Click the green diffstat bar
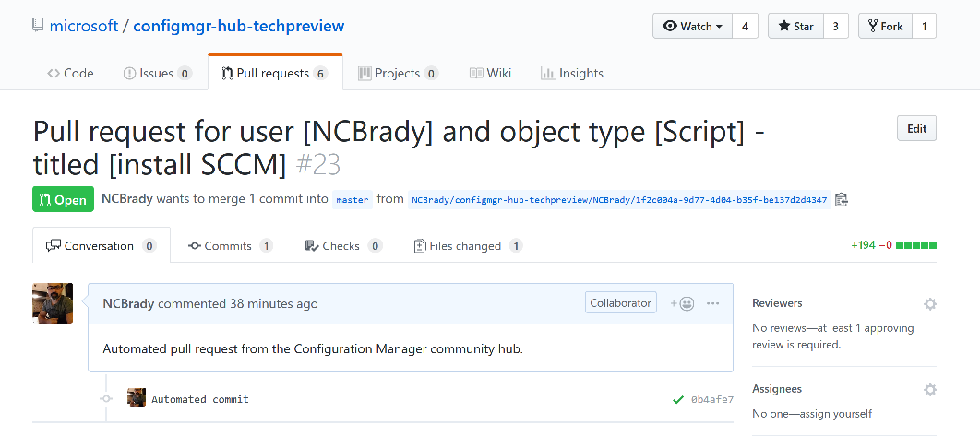This screenshot has height=436, width=980. pyautogui.click(x=916, y=245)
